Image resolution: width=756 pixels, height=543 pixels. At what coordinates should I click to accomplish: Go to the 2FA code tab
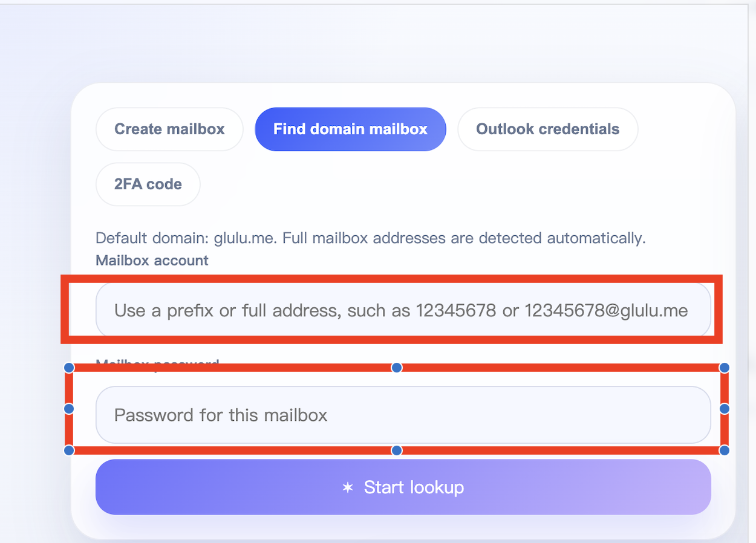click(148, 184)
